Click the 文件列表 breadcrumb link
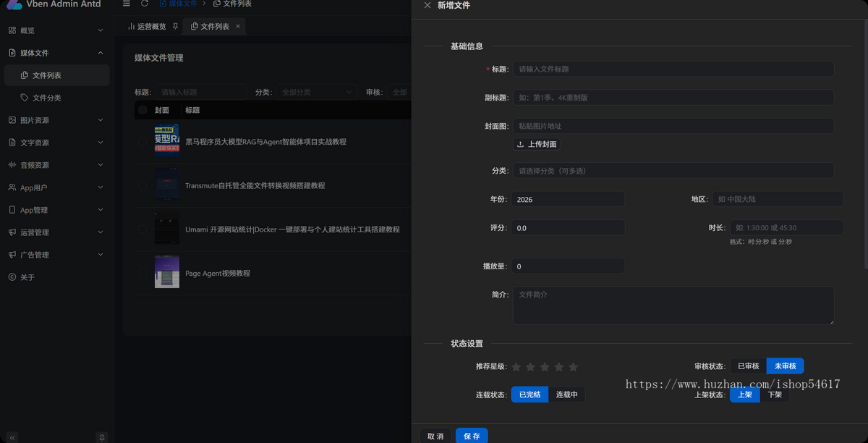The height and width of the screenshot is (443, 868). (232, 4)
